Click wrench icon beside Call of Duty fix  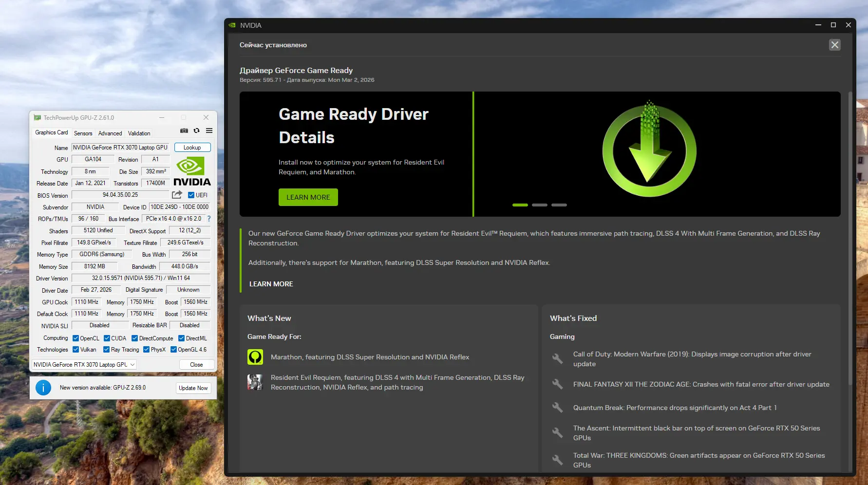[x=558, y=359]
